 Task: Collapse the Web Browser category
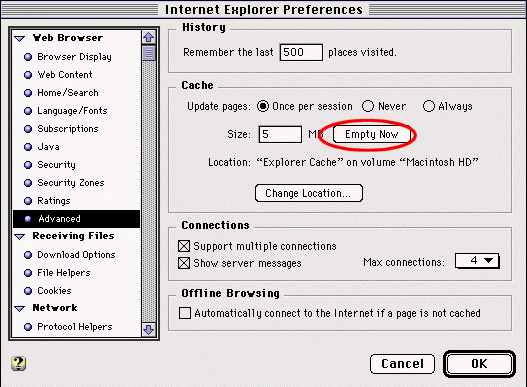coord(20,39)
